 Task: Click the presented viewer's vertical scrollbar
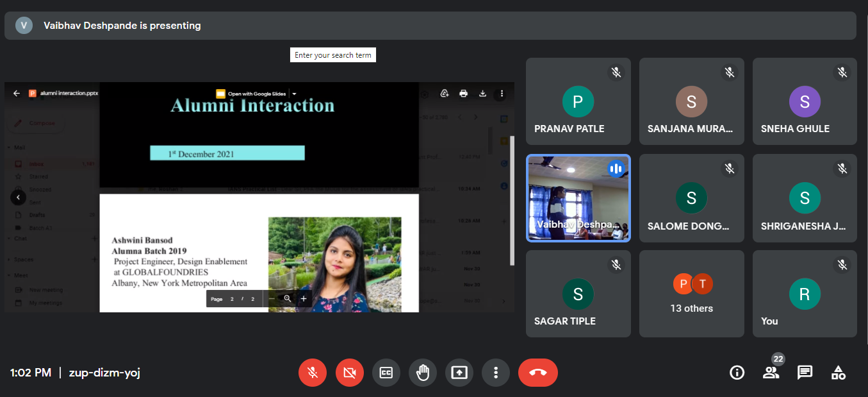tap(512, 200)
